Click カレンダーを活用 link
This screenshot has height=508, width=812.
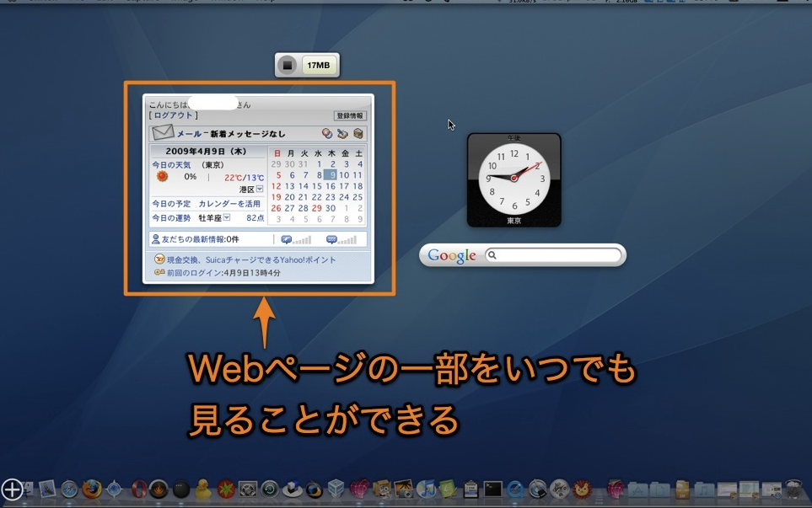pyautogui.click(x=229, y=204)
